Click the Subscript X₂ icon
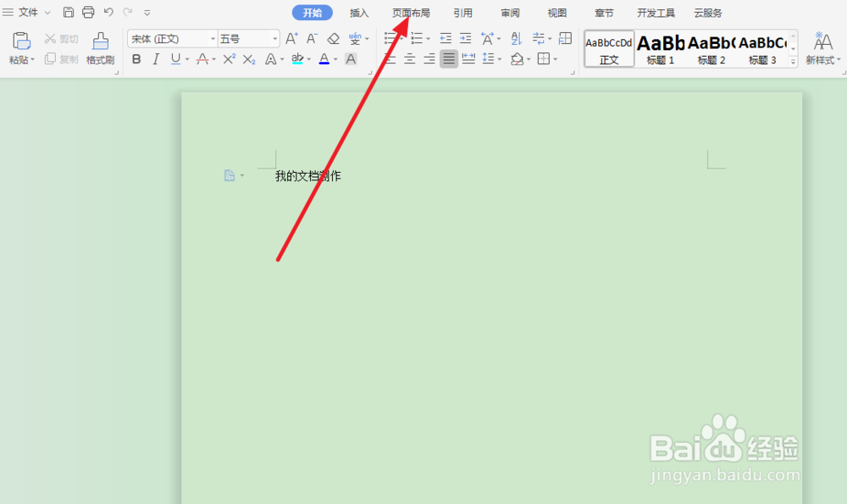Viewport: 847px width, 504px height. [x=249, y=59]
